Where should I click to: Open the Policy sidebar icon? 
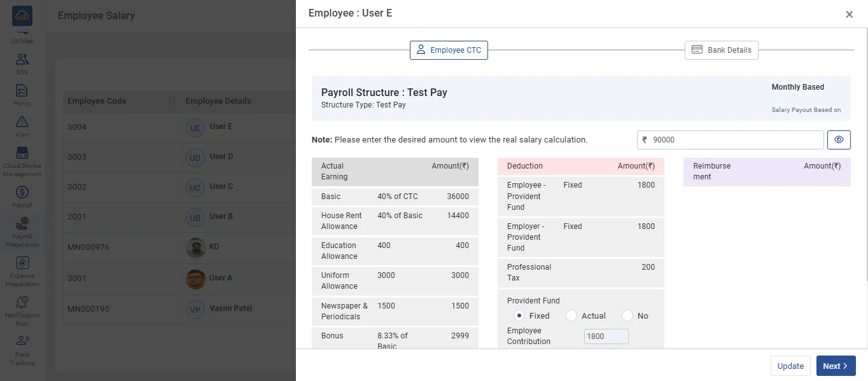tap(22, 91)
